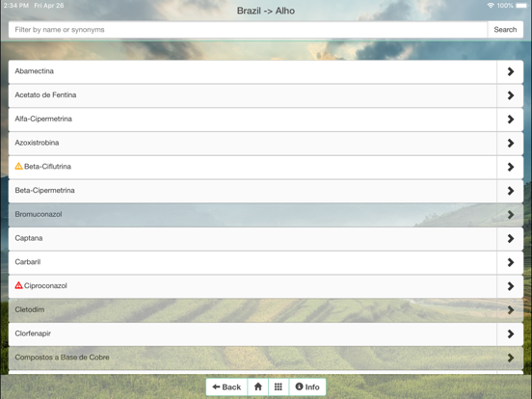532x399 pixels.
Task: Select the Beta-Ciflutrina label
Action: point(47,166)
